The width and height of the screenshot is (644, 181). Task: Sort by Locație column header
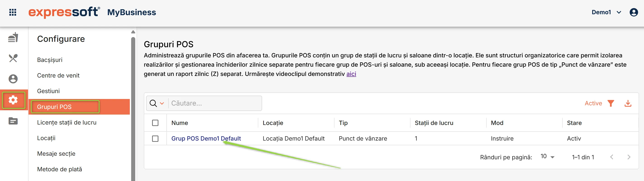(x=273, y=123)
